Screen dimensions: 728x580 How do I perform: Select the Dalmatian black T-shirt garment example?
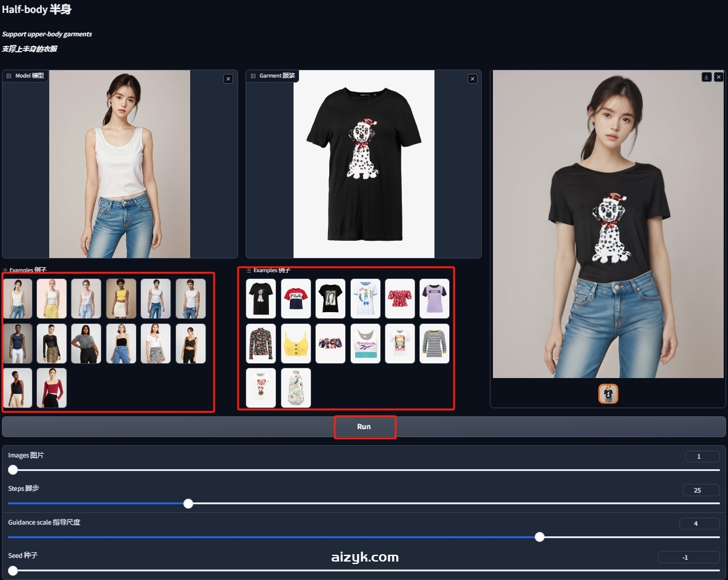coord(260,298)
